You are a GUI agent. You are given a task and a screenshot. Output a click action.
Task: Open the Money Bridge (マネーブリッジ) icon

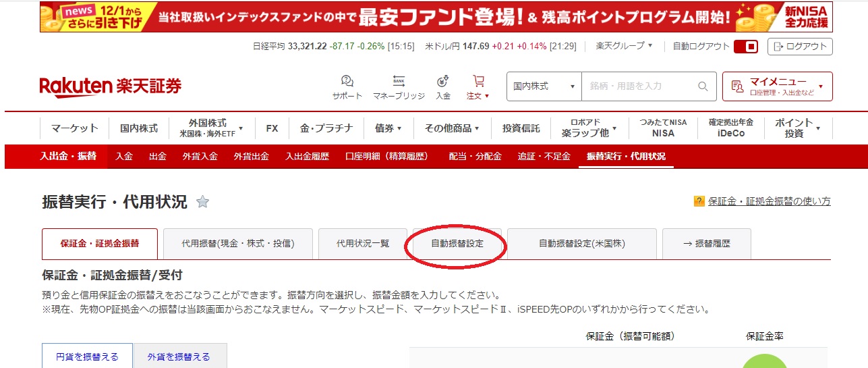tap(399, 82)
